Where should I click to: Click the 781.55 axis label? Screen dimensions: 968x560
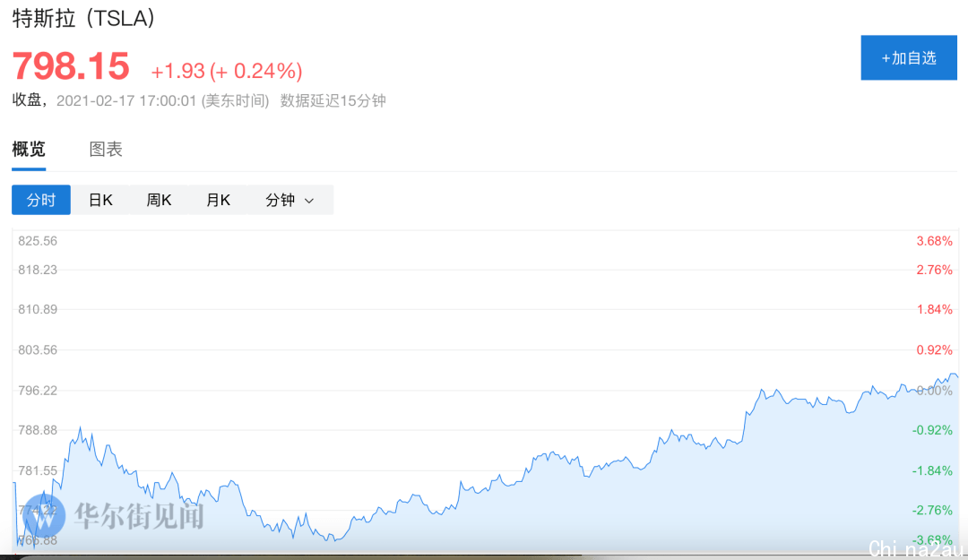(38, 470)
